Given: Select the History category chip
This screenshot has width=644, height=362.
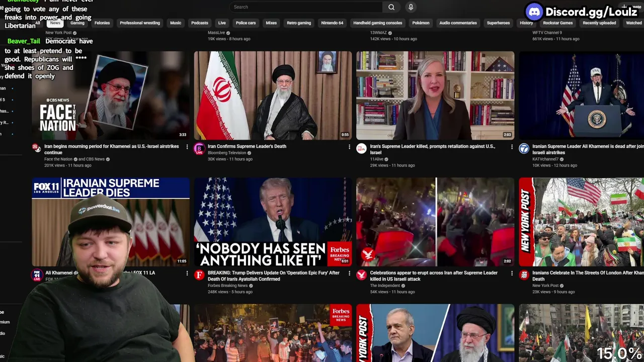Looking at the screenshot, I should 526,23.
